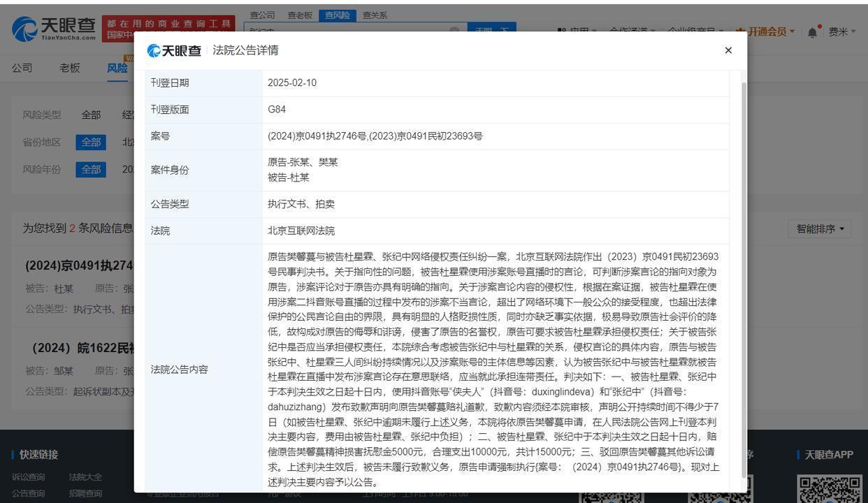Click the 法院公告内容 row label
The image size is (868, 503).
[179, 370]
